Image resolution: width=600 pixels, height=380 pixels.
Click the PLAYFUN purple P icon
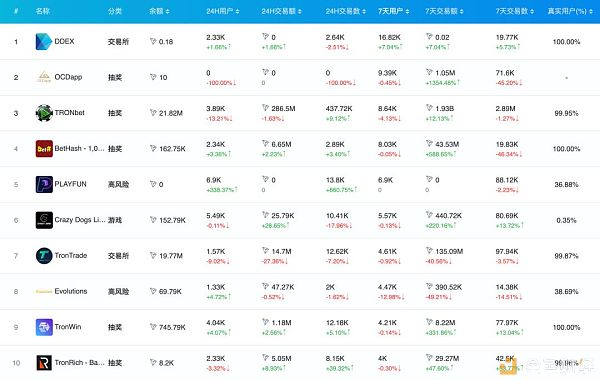coord(44,184)
